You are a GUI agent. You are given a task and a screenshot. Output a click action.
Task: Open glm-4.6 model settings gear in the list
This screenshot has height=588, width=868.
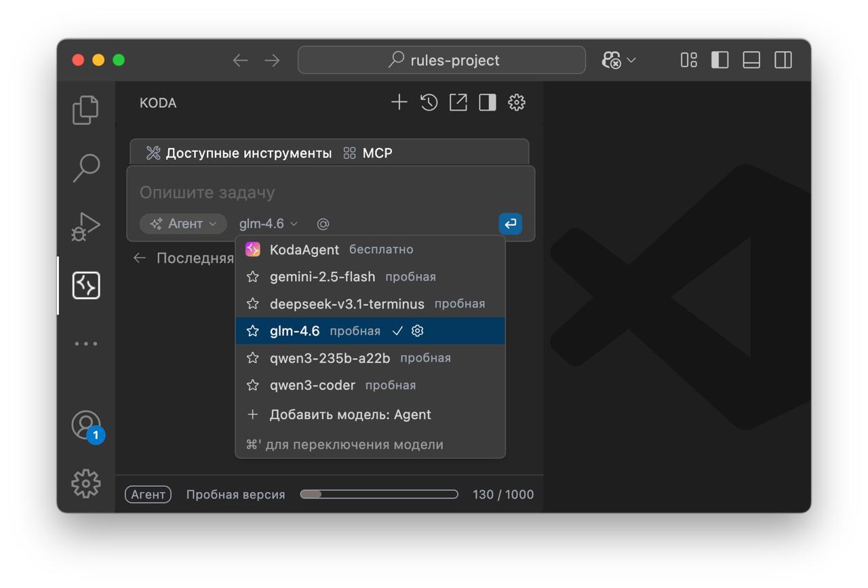(417, 331)
